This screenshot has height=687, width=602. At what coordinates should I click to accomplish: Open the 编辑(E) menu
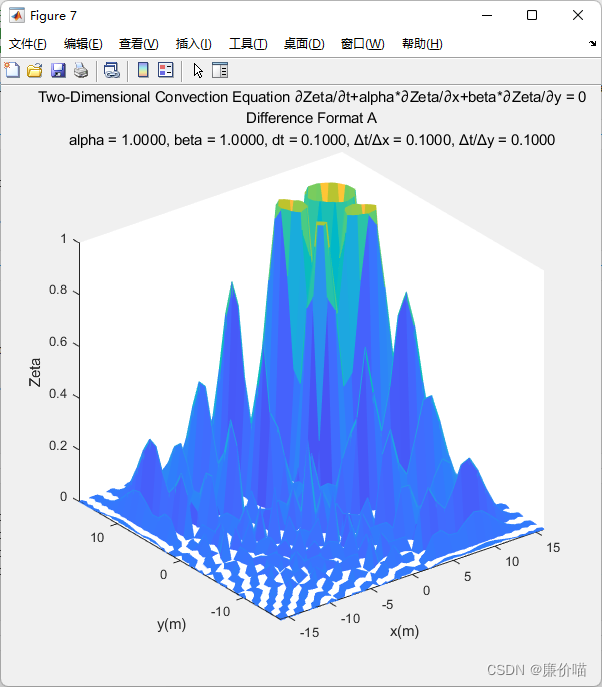(x=83, y=44)
